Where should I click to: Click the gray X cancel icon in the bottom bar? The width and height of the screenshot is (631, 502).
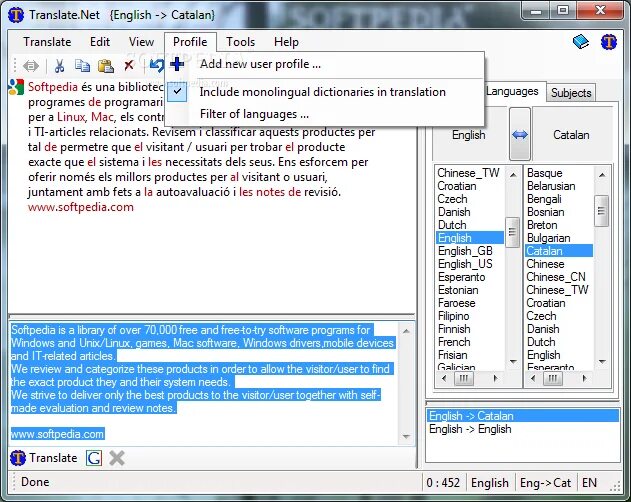(x=117, y=458)
